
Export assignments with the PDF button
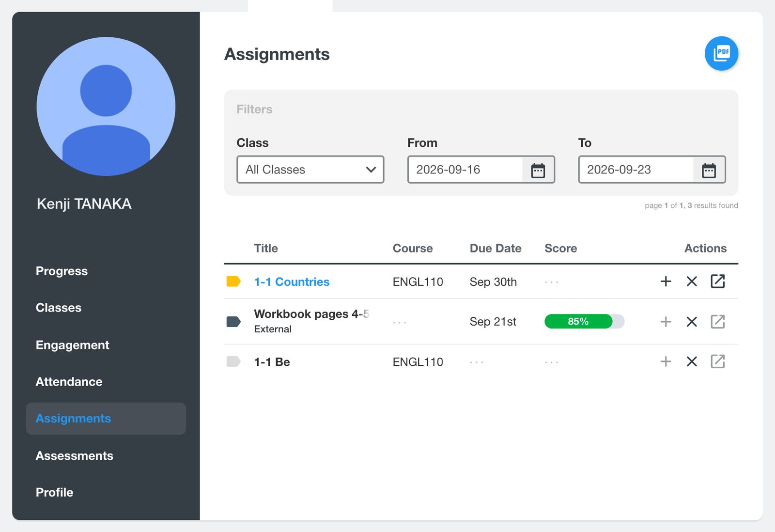click(x=721, y=53)
